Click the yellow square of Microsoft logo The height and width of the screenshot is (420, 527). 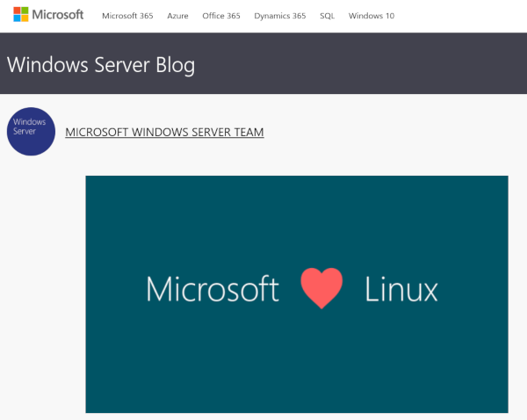[25, 18]
